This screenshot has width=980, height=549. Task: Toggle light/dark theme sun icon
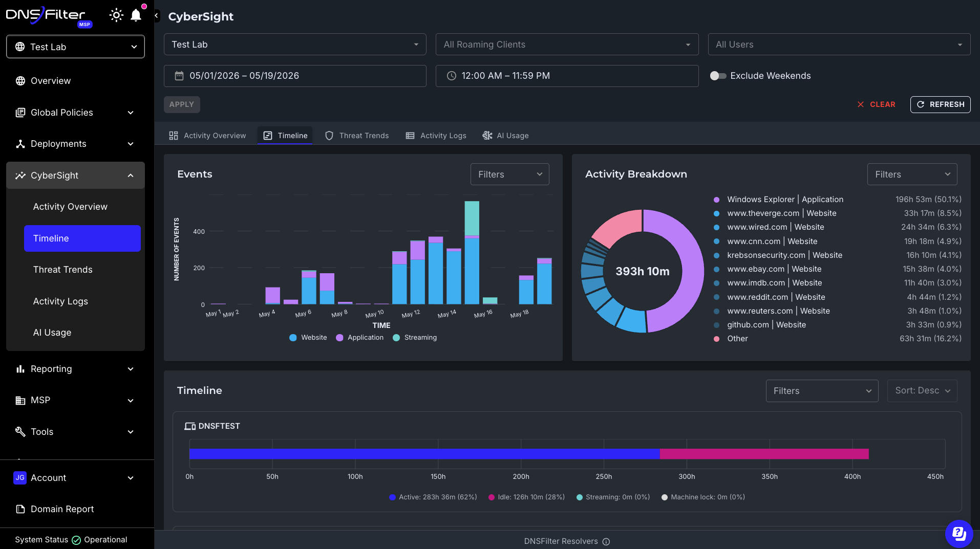116,15
